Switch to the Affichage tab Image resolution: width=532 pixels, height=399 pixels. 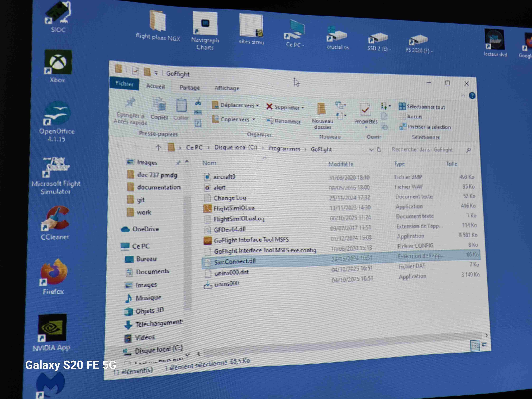227,88
